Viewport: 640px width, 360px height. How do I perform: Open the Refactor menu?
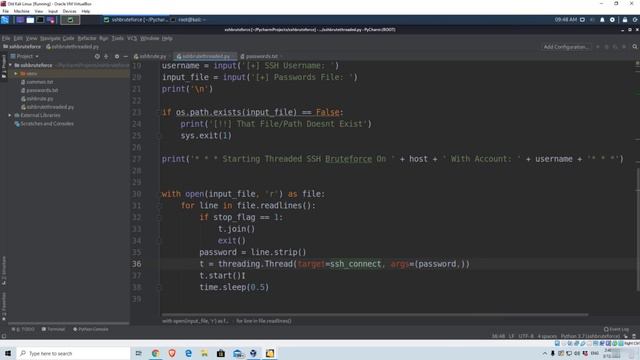coord(87,38)
